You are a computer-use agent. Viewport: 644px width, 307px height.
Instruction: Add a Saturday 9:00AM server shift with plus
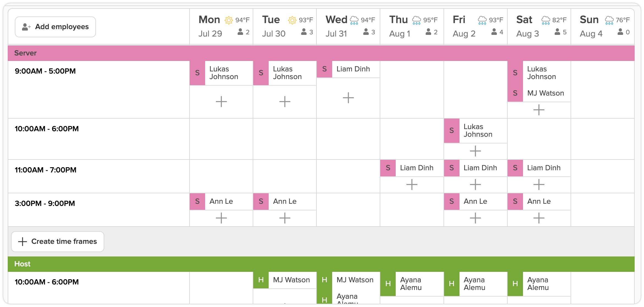click(539, 110)
